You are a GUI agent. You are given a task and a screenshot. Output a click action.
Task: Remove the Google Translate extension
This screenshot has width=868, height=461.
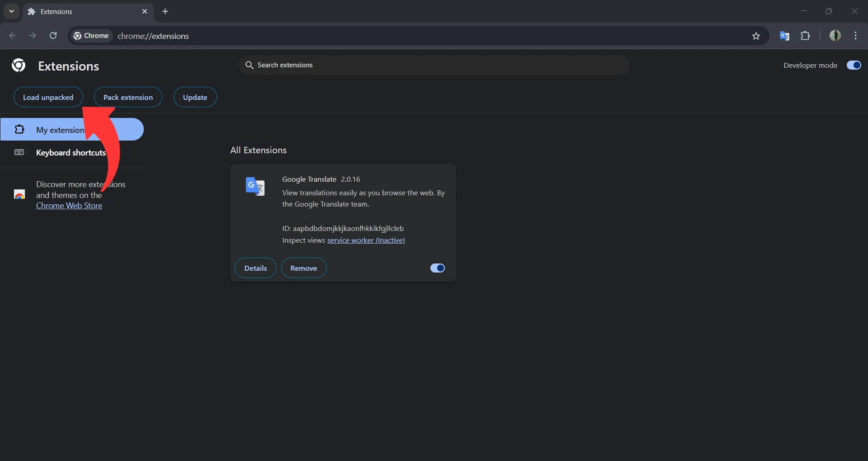[x=303, y=268]
